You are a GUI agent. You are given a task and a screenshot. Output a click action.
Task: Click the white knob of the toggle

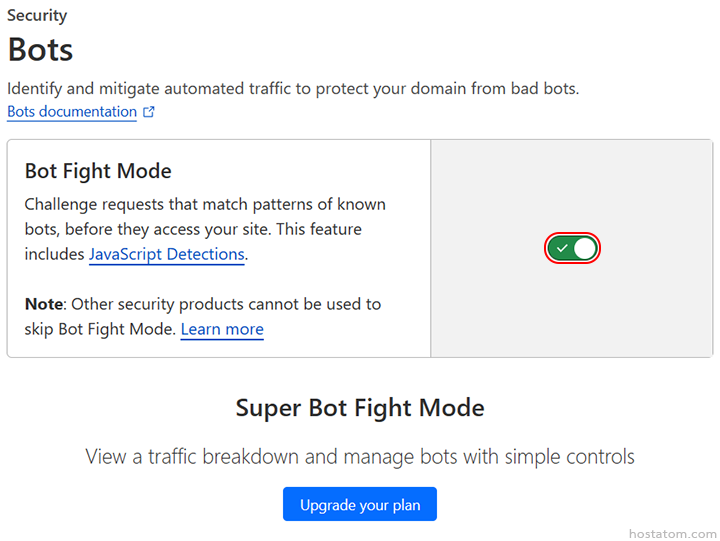[584, 248]
